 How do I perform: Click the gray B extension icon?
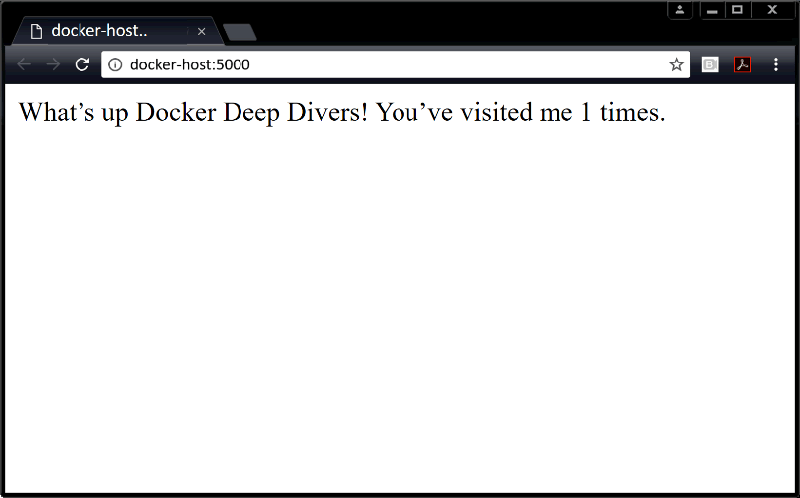click(710, 65)
